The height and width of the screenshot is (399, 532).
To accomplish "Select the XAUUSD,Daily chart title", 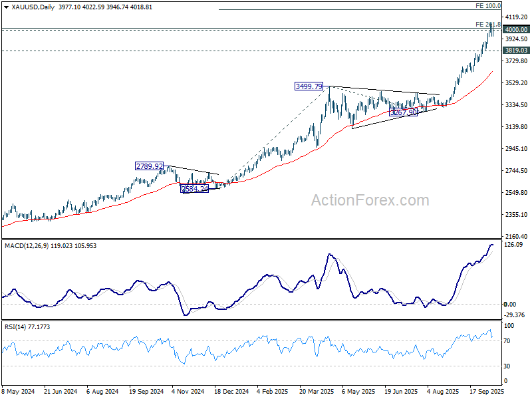I will [x=33, y=7].
